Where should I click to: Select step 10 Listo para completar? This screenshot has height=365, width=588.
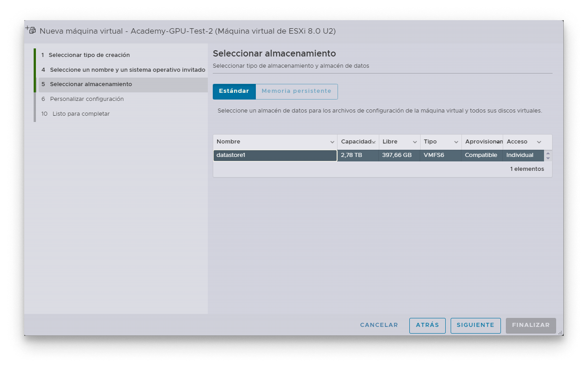81,114
